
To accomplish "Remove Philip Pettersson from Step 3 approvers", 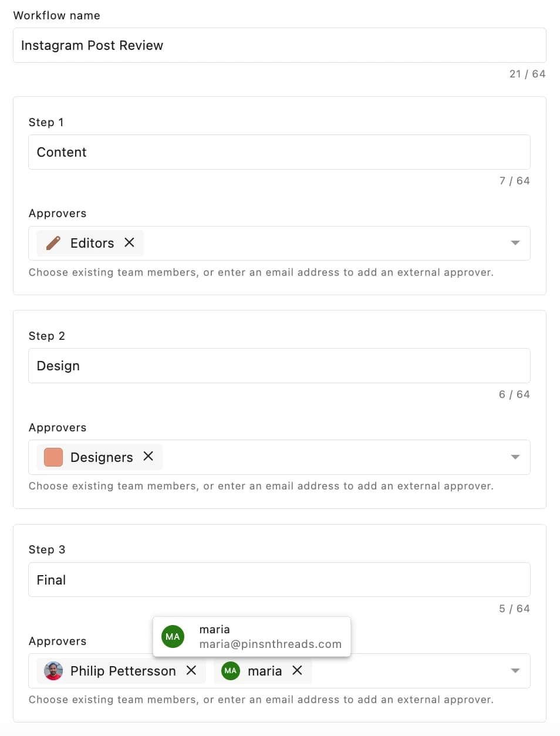I will [191, 670].
